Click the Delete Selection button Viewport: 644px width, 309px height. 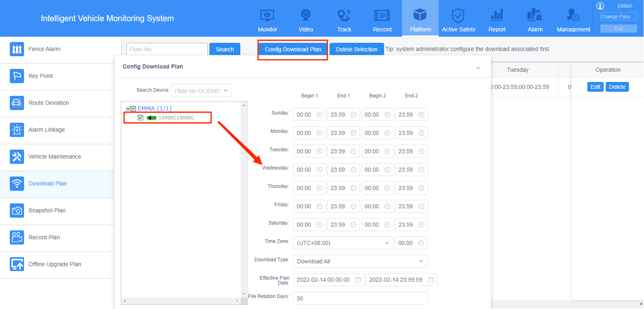click(356, 49)
